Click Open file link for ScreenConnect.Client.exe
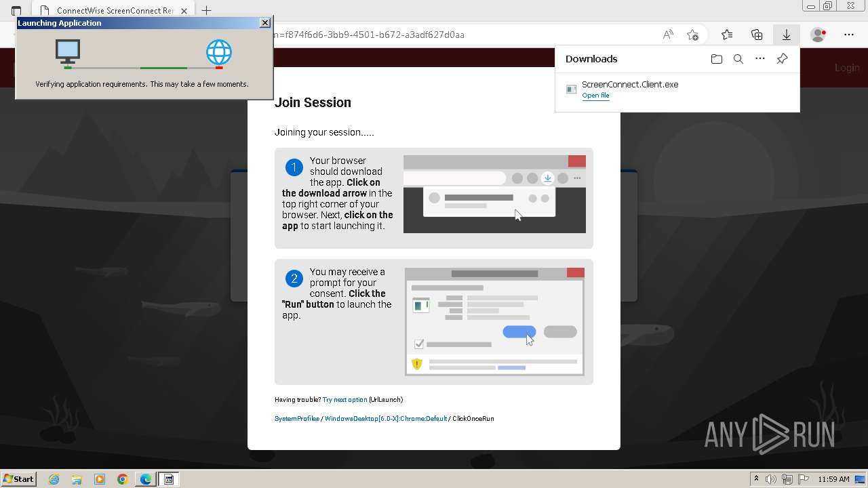Viewport: 868px width, 488px height. pos(595,96)
